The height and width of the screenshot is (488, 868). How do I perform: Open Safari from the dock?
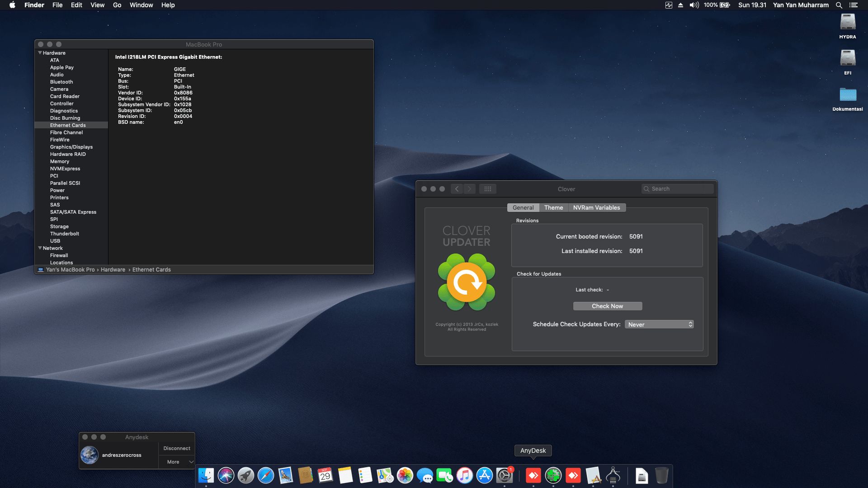[265, 475]
